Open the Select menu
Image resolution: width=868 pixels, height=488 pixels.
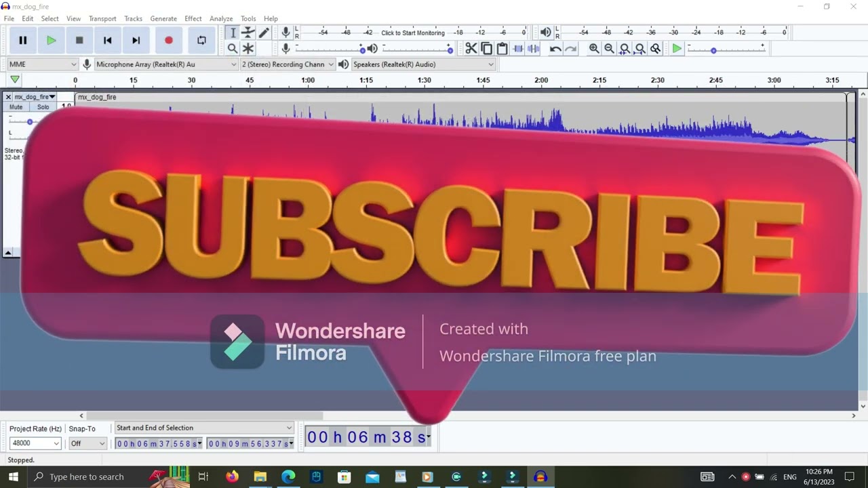50,18
